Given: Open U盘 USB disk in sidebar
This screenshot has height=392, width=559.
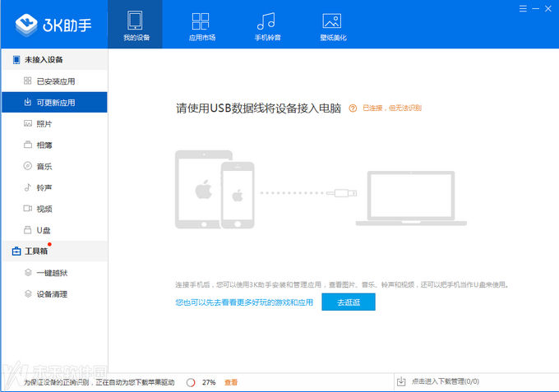Looking at the screenshot, I should tap(44, 231).
